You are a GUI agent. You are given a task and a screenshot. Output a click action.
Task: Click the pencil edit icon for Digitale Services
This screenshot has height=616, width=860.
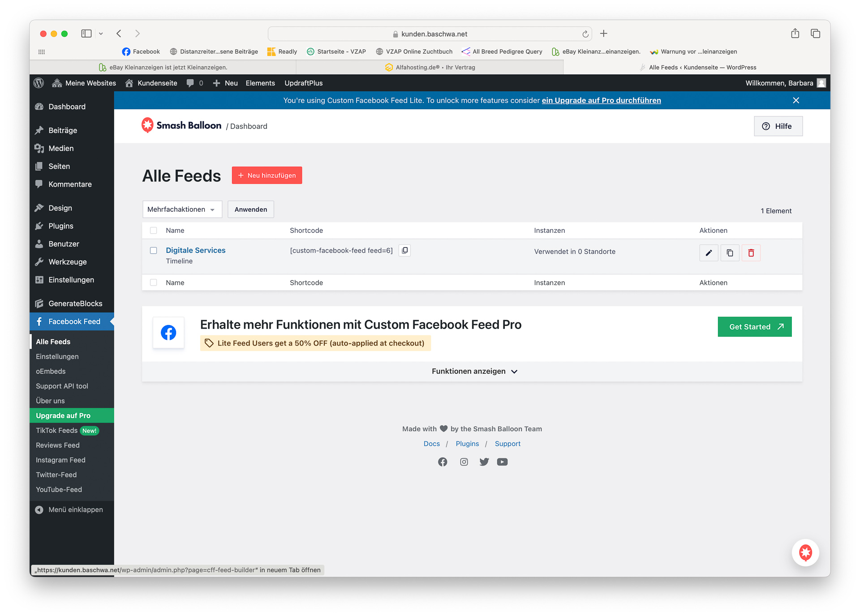click(x=709, y=253)
